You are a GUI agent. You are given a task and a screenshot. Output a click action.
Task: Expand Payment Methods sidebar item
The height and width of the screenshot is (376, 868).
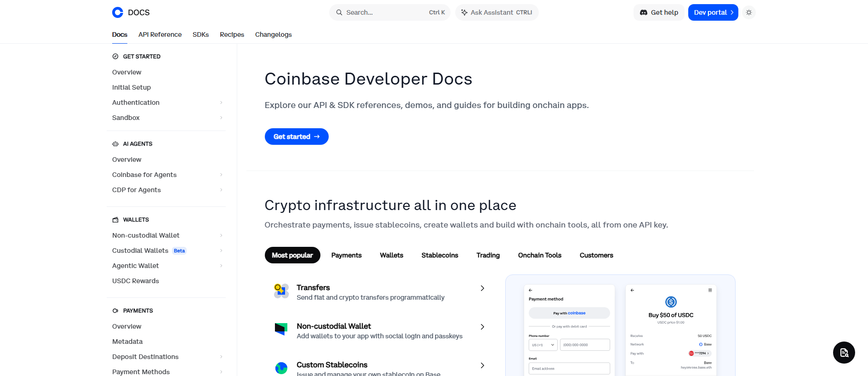(221, 372)
